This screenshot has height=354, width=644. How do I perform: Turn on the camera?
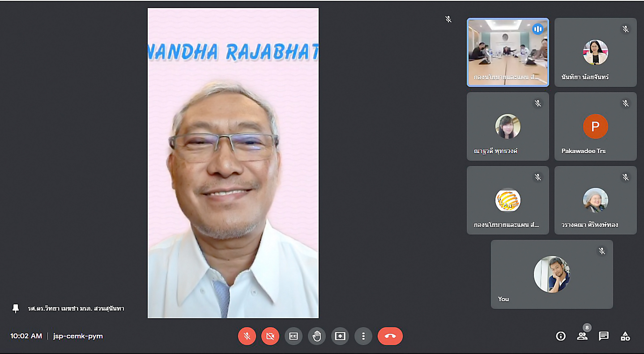270,336
